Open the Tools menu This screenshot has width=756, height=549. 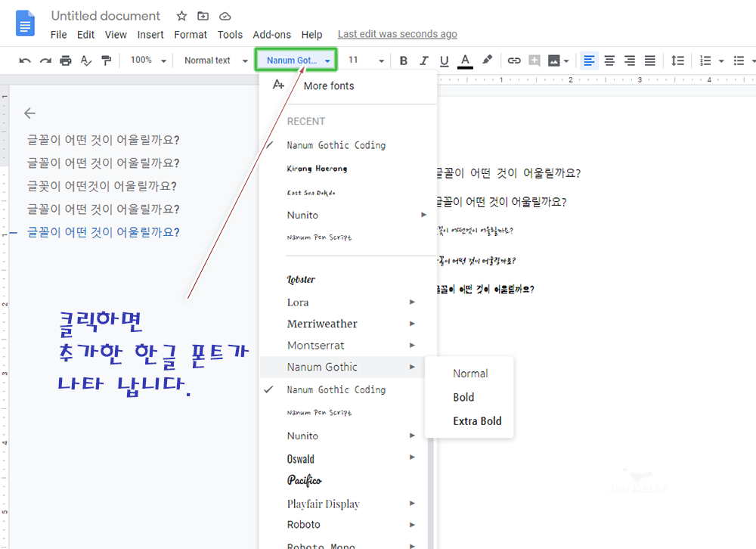coord(230,35)
